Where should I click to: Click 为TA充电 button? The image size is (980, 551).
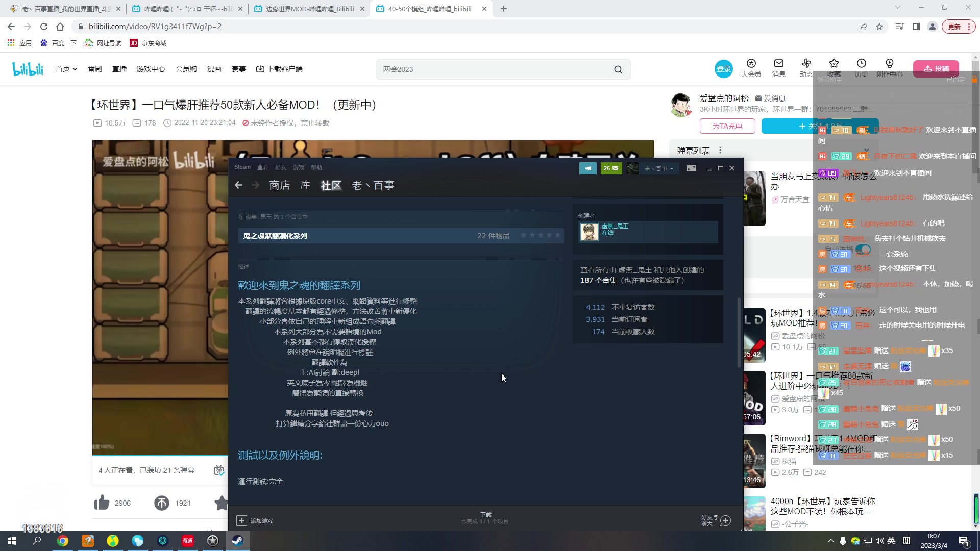tap(727, 126)
